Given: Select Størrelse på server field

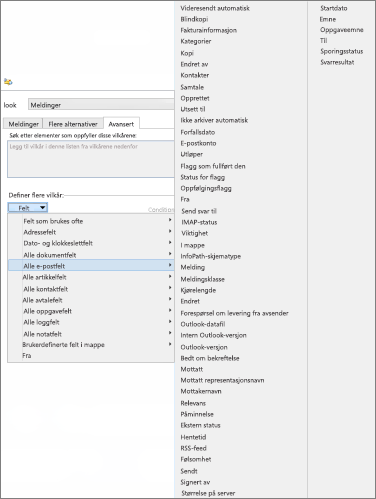Looking at the screenshot, I should [x=208, y=493].
